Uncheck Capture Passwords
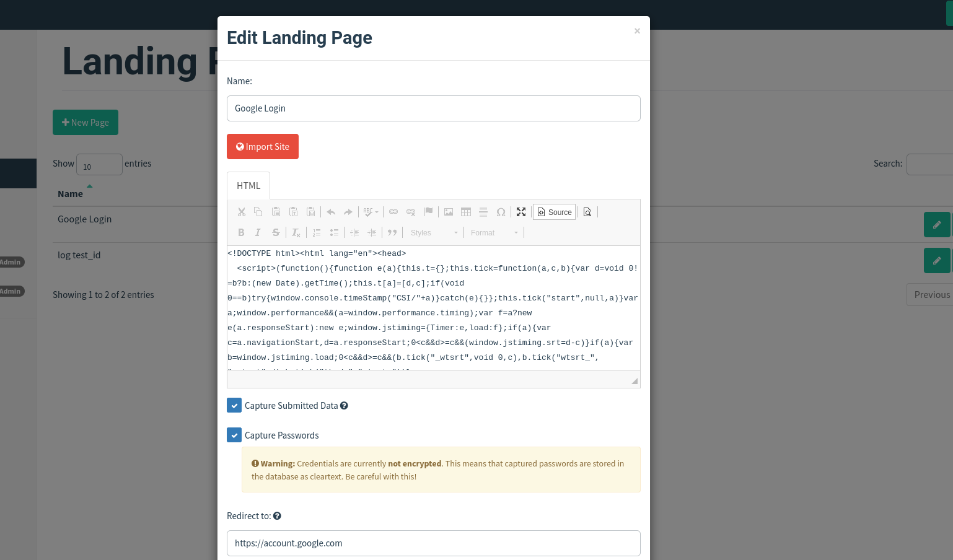Screen dimensions: 953x560 (234, 435)
